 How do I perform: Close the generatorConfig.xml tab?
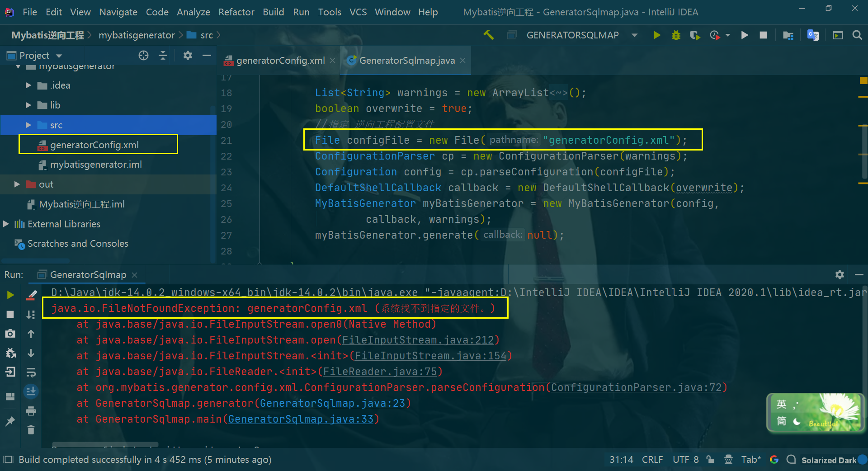[x=333, y=61]
